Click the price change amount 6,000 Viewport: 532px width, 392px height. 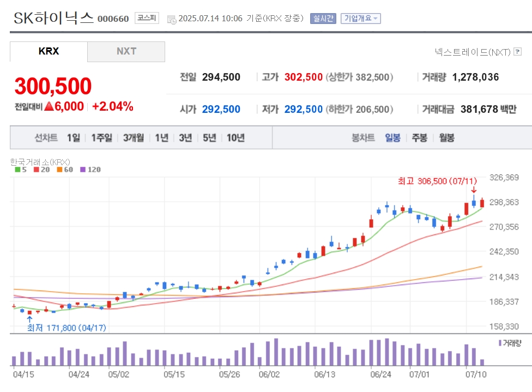pyautogui.click(x=69, y=106)
